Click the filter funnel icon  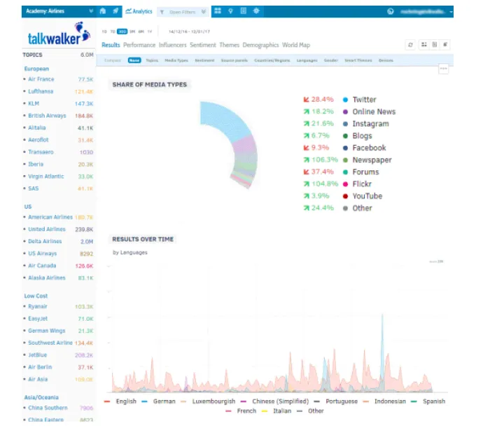pyautogui.click(x=162, y=12)
